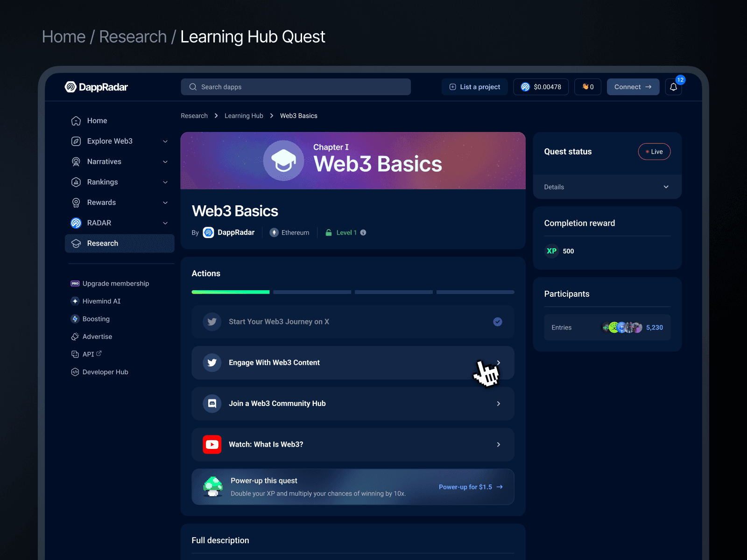Click the Connect button

click(x=633, y=87)
